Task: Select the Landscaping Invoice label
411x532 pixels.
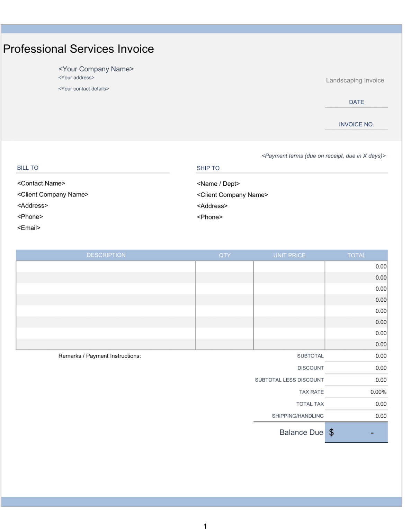Action: (355, 80)
